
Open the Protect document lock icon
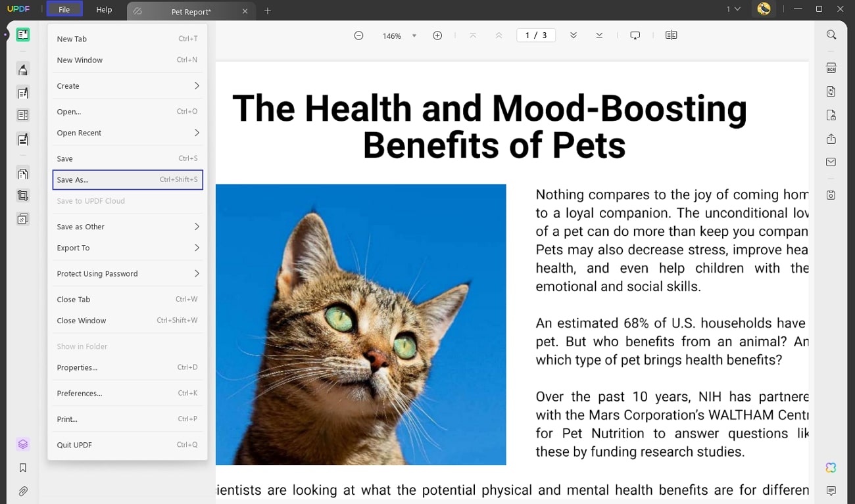coord(831,115)
